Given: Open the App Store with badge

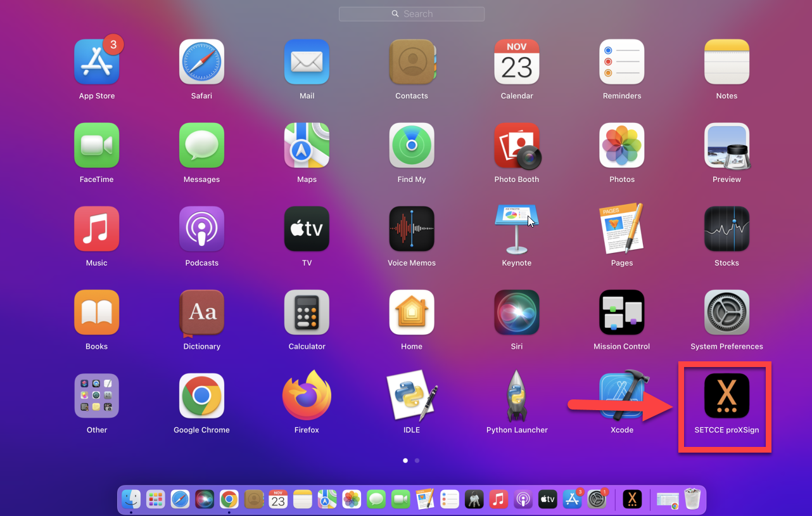Looking at the screenshot, I should point(97,62).
